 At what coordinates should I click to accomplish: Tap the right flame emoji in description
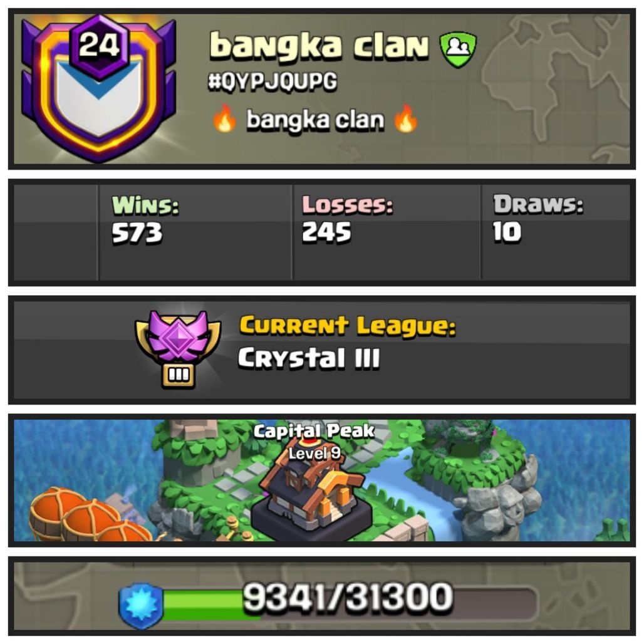pos(405,118)
